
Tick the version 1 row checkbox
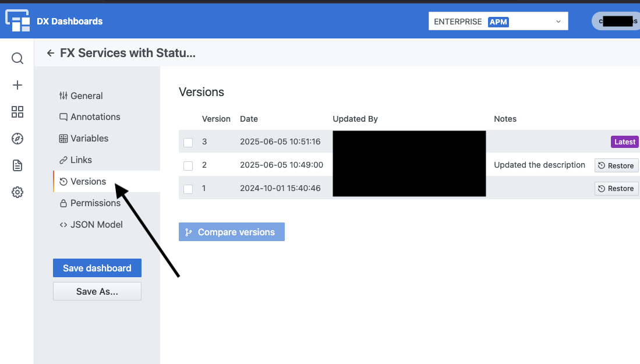[188, 189]
